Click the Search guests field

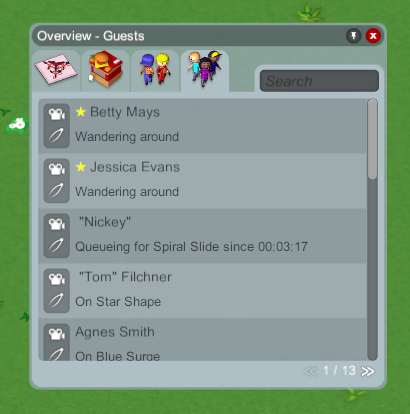tap(319, 81)
